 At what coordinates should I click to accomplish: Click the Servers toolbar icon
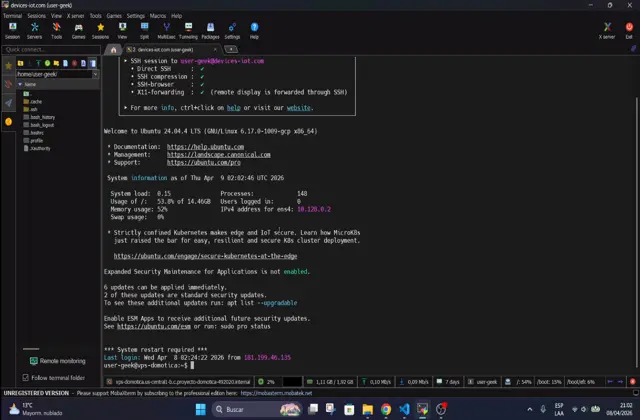click(x=34, y=29)
